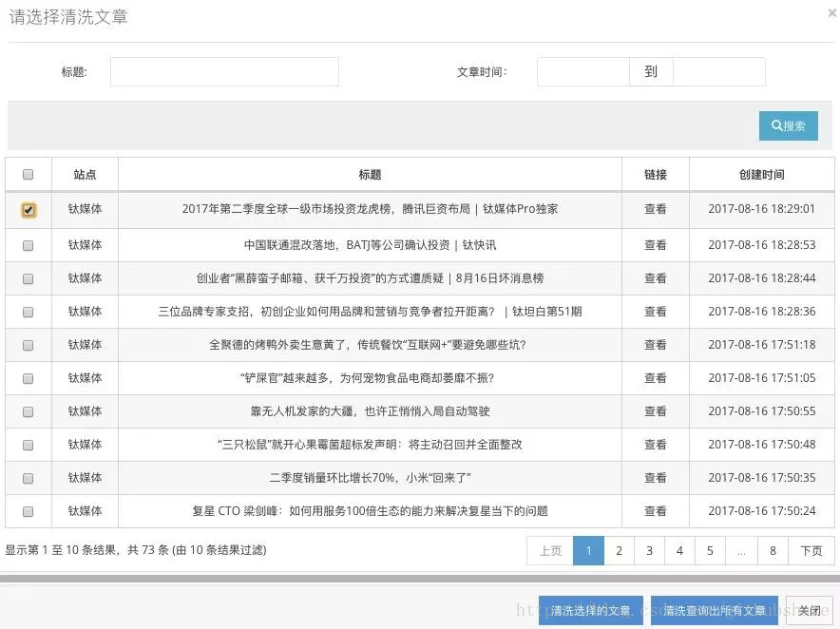Check the 创业者黑薛蛮子邮箱 row checkbox

29,278
